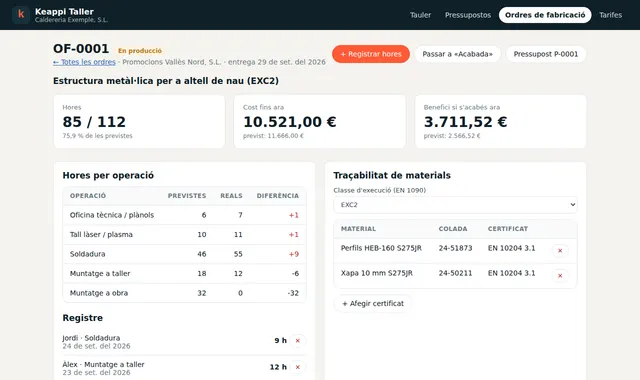
Task: Click the Estructura metàl·lica per a altell heading
Action: 166,81
